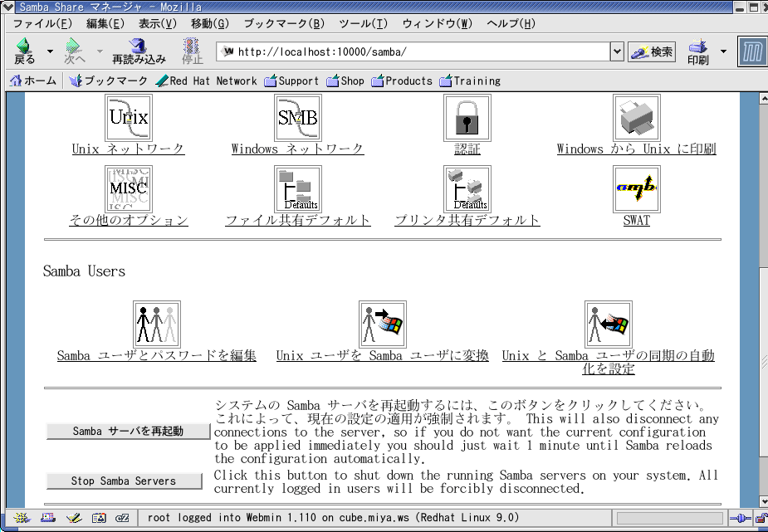This screenshot has width=768, height=532.
Task: Click the scrollbar up arrow
Action: click(763, 99)
